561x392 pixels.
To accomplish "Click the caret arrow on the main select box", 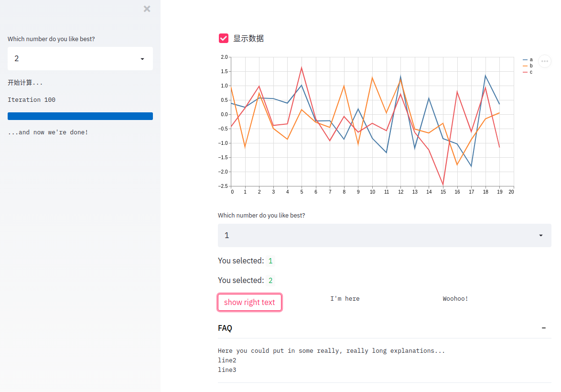I will 540,235.
